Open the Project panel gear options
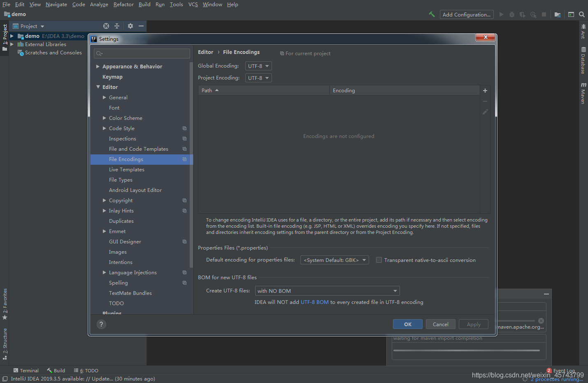The width and height of the screenshot is (588, 383). click(x=130, y=26)
